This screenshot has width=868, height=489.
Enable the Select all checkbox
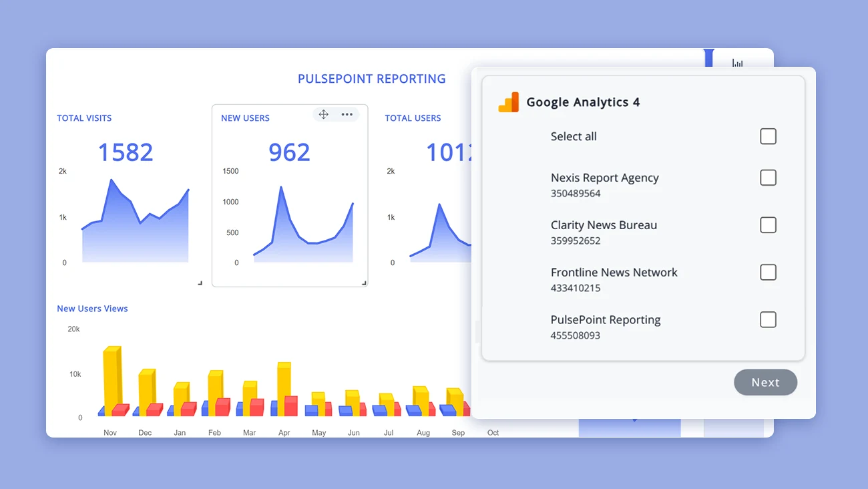click(x=768, y=136)
